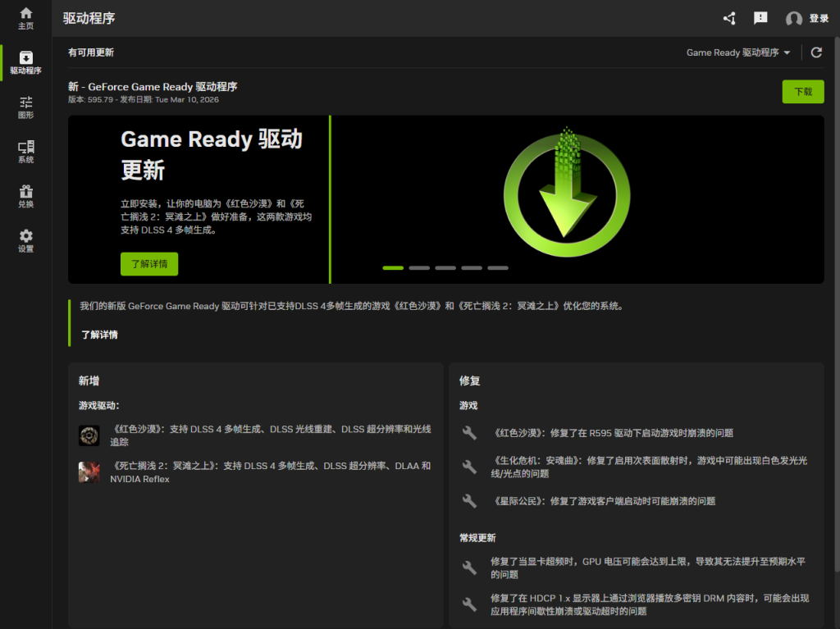The width and height of the screenshot is (840, 629).
Task: Click the 红色沙漠 game thumbnail
Action: pos(89,435)
